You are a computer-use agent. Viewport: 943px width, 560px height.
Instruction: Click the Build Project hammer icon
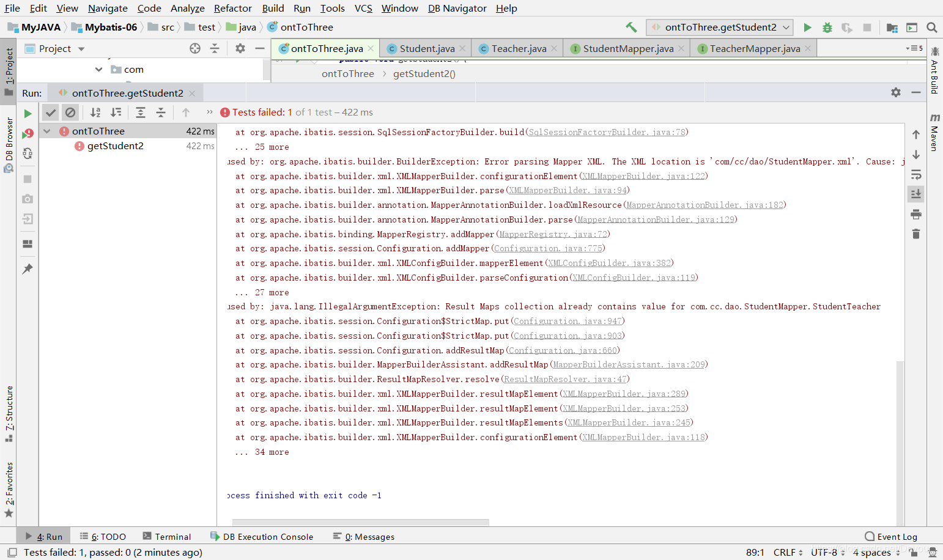coord(631,28)
